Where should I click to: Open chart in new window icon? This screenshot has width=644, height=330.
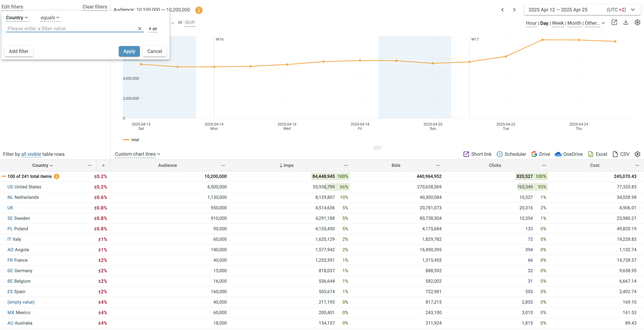[614, 22]
